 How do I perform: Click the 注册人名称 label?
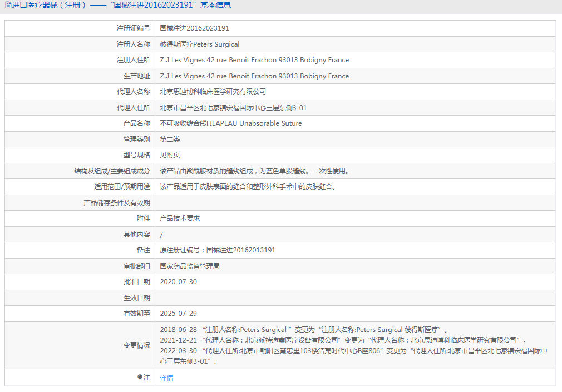134,44
